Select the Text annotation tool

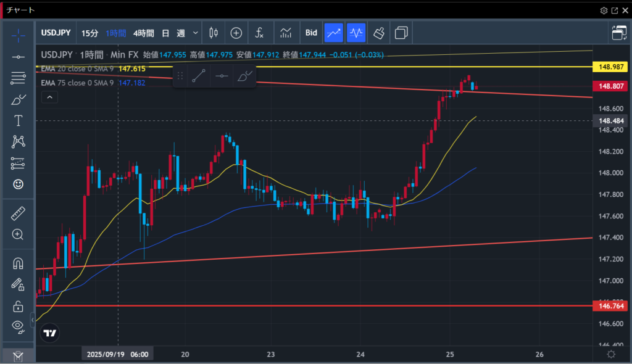pos(19,120)
